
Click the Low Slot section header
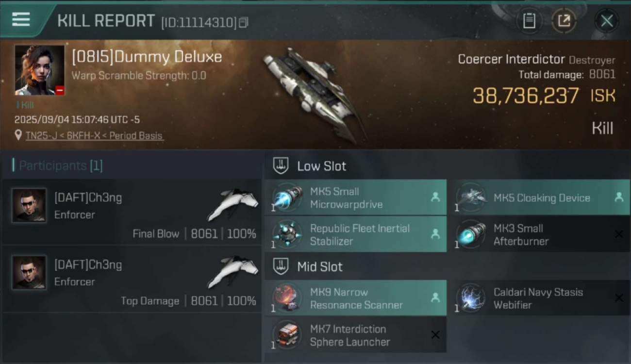310,166
